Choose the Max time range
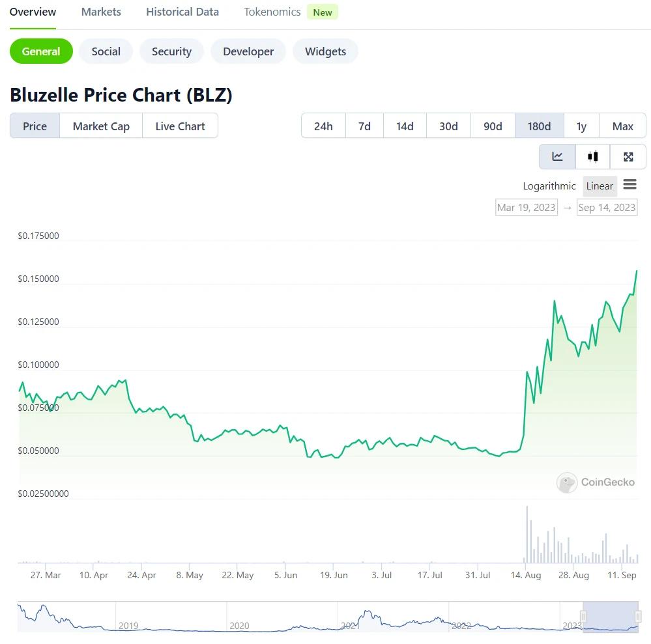Viewport: 651px width, 644px height. tap(622, 126)
